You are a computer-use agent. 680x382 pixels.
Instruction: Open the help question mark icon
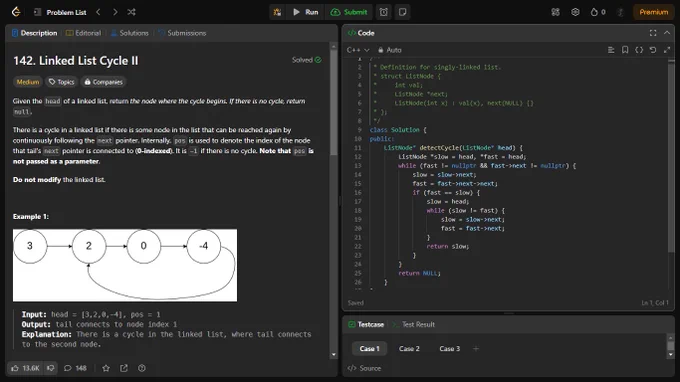tap(142, 368)
